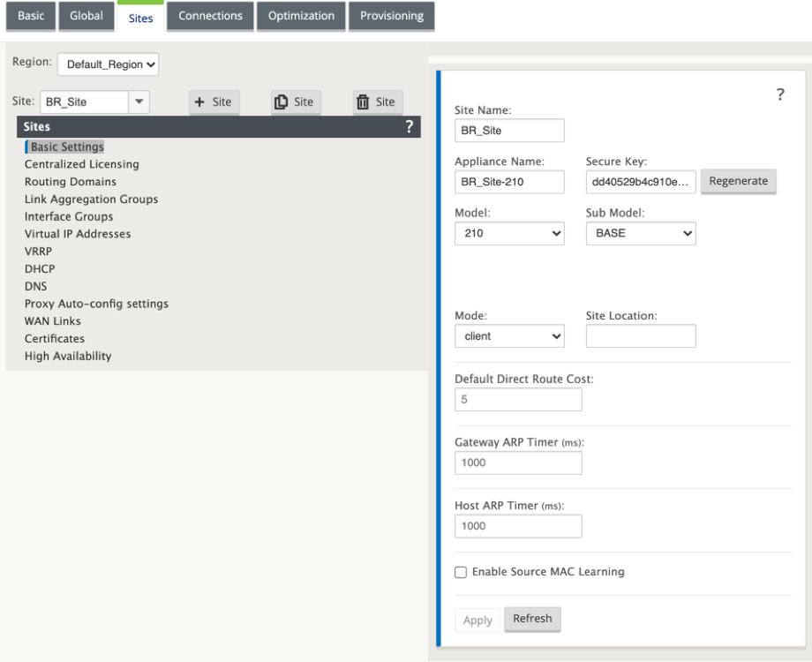Click the Site Name input field
Screen dimensions: 812x662
coord(509,131)
